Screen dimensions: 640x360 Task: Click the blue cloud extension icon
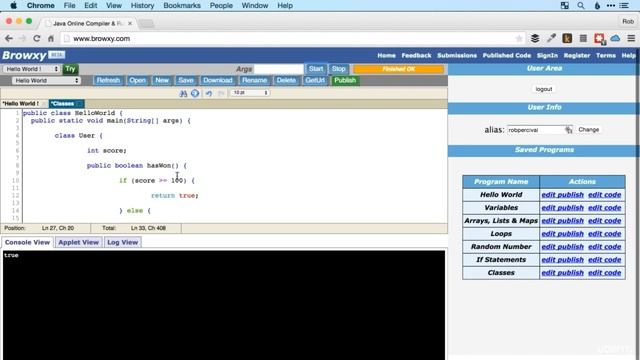coord(615,38)
